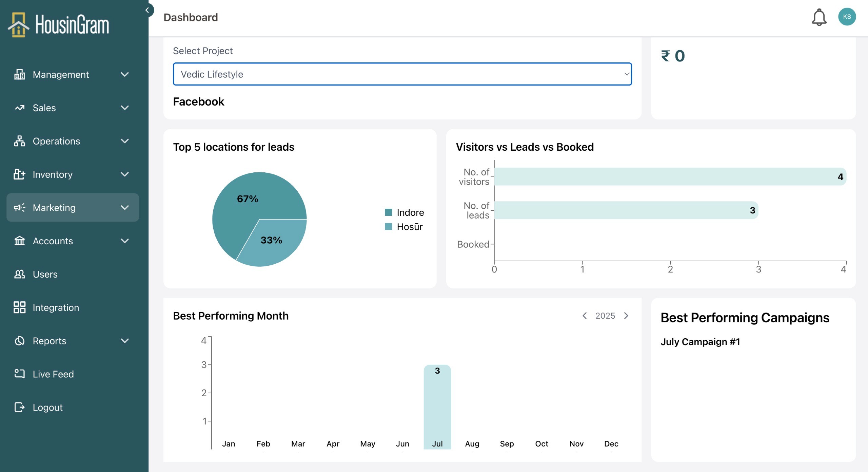Click the Logout icon
The image size is (868, 472).
click(x=19, y=407)
